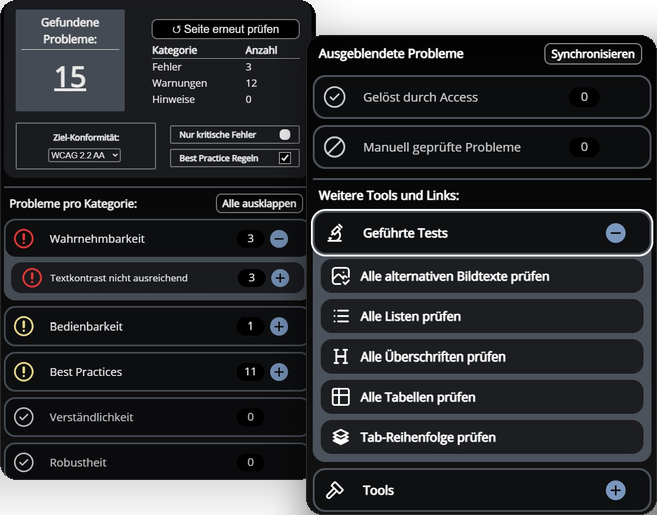Click the image icon beside Alle alternativen Bildtexte prüfen
657x515 pixels.
click(x=341, y=277)
